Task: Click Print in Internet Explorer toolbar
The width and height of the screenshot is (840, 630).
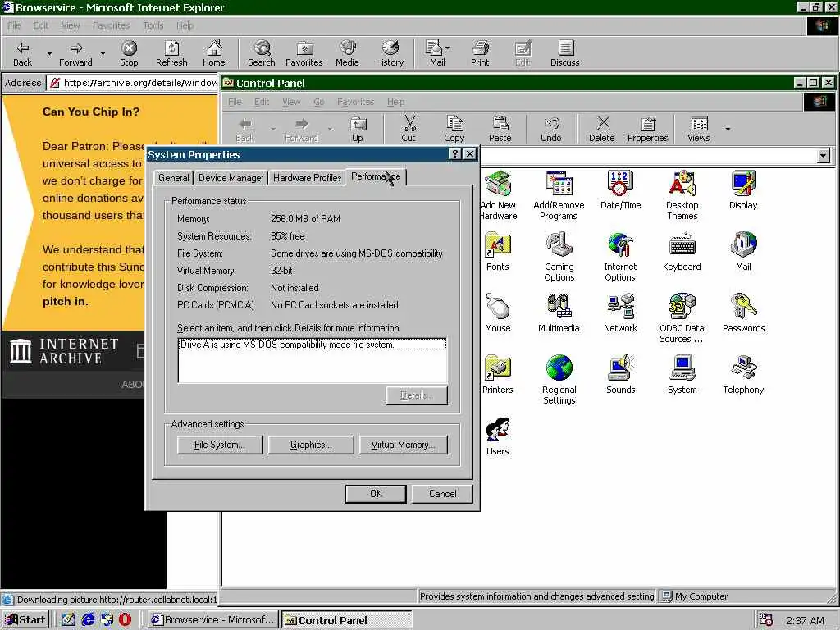Action: pyautogui.click(x=480, y=53)
